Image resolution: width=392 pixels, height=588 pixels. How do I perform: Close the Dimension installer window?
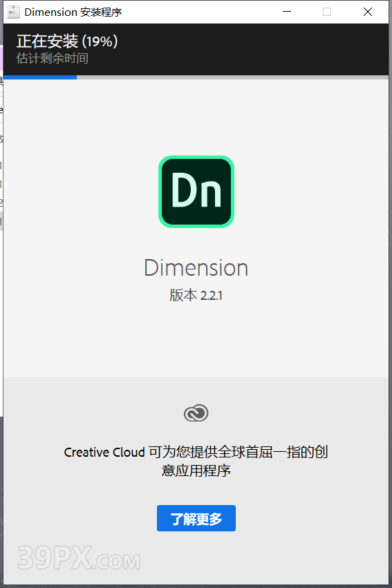click(368, 12)
